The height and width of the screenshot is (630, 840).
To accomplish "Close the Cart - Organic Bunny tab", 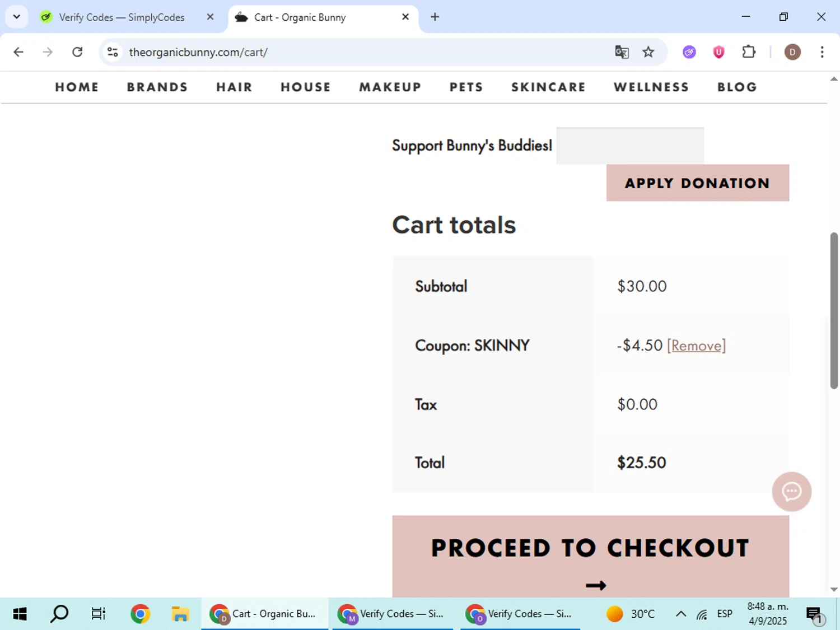I will pyautogui.click(x=405, y=17).
